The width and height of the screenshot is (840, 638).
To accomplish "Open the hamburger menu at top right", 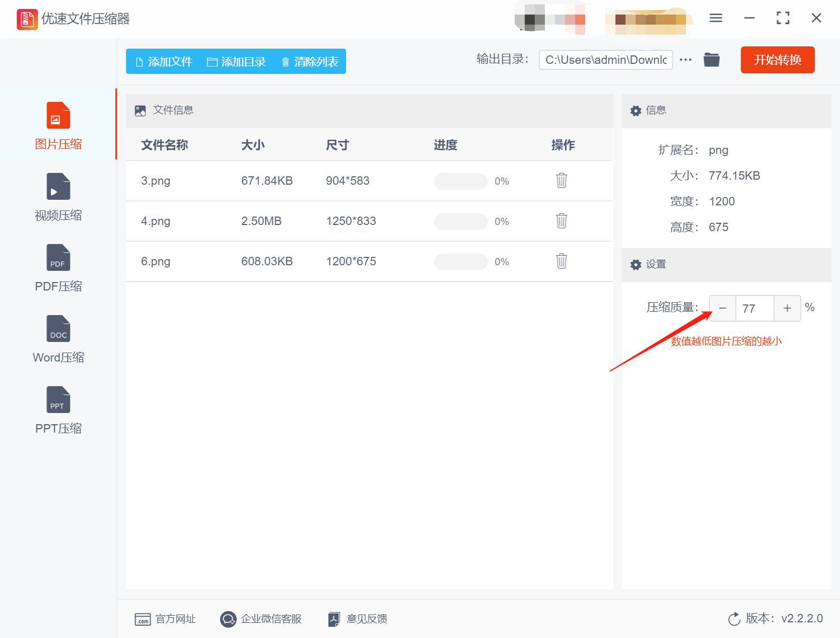I will 716,18.
